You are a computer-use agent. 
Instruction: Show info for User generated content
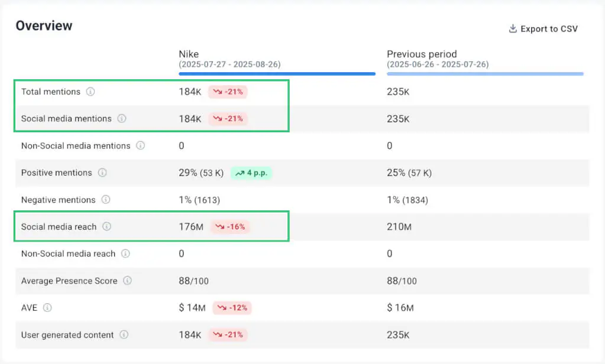pos(124,334)
